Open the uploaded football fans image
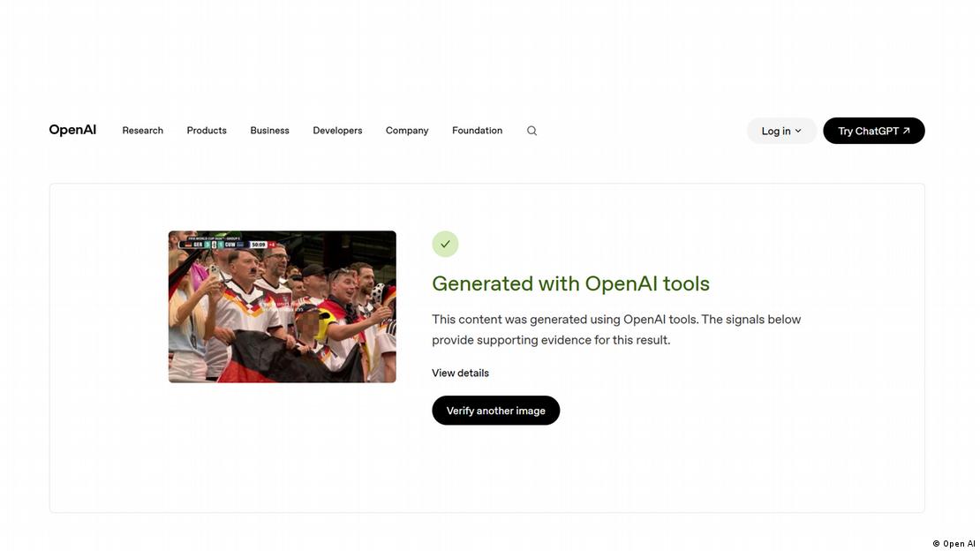Viewport: 980px width, 551px height. (282, 306)
